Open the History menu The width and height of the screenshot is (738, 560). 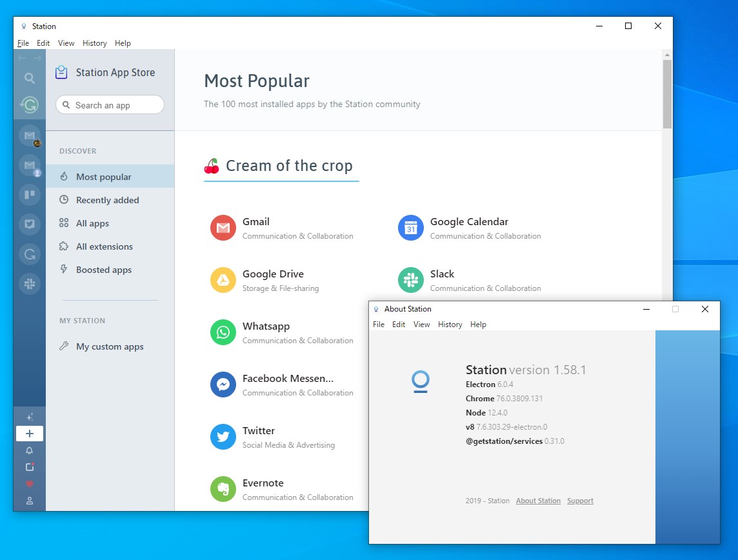pos(94,43)
